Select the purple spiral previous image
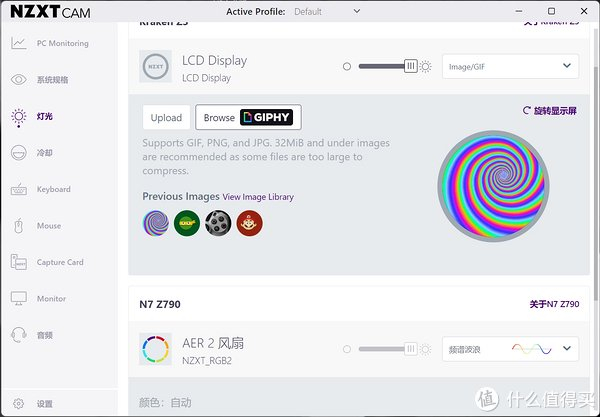Screen dimensions: 600x417 156,223
